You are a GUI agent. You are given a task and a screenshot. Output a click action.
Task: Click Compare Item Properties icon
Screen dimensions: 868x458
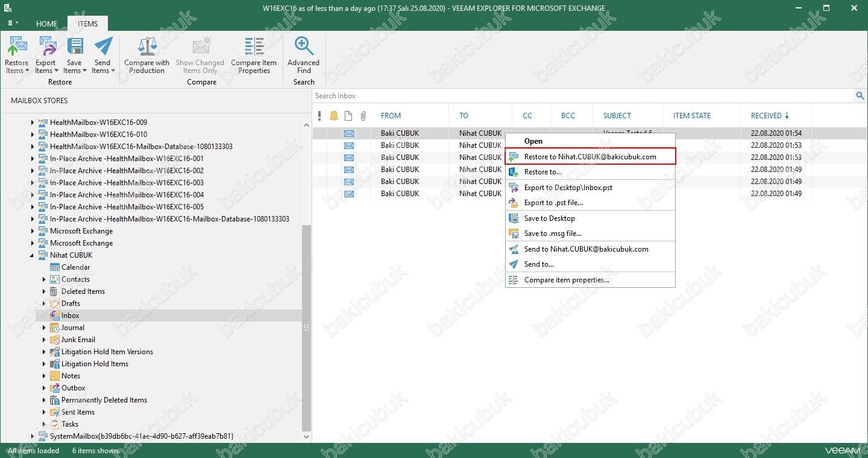(x=254, y=46)
